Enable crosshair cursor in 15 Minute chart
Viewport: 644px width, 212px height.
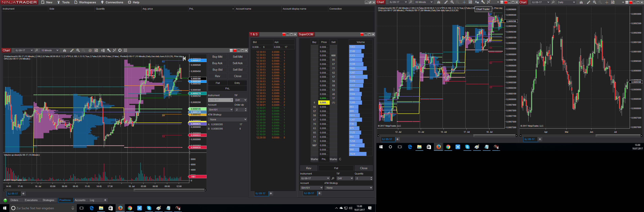pos(90,50)
